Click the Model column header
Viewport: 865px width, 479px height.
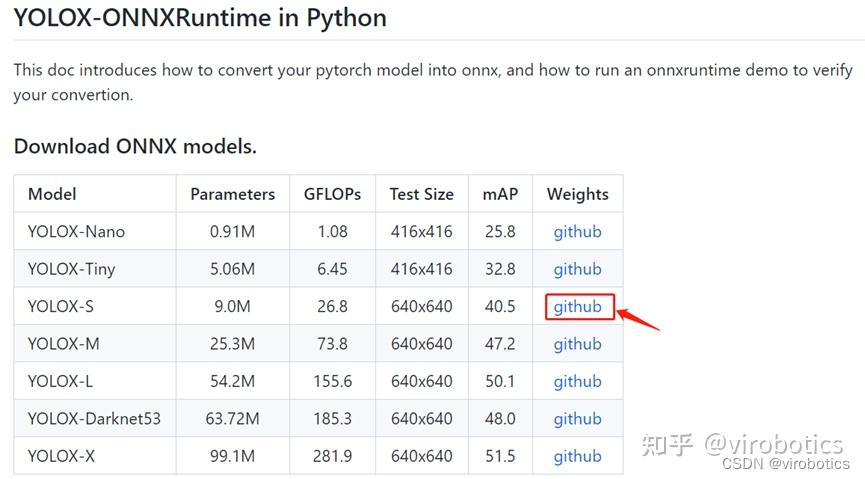[52, 194]
